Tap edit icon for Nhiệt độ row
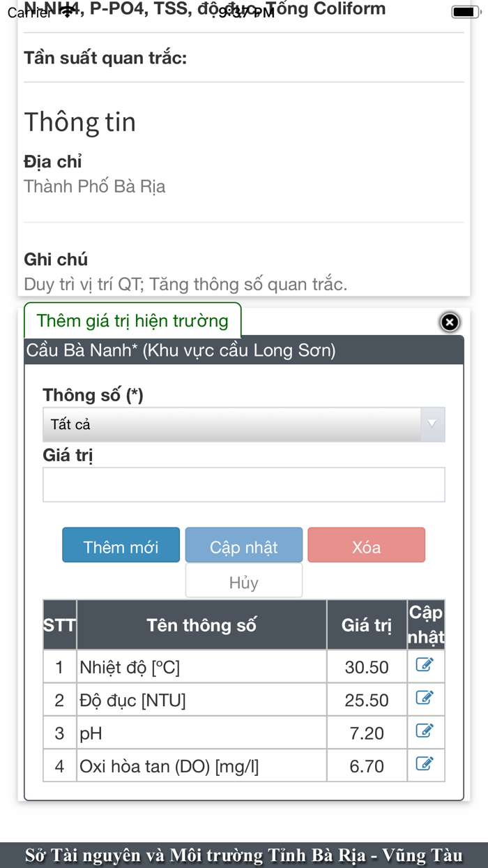 (x=425, y=666)
